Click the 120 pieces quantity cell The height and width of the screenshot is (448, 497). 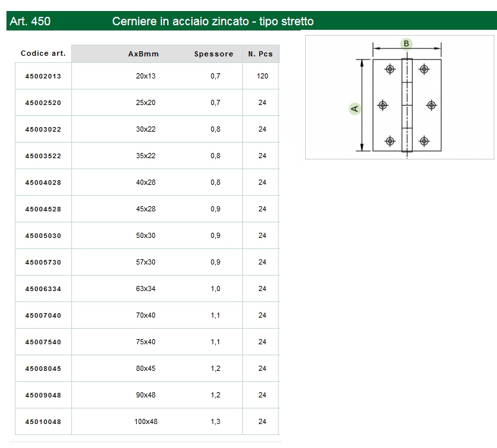262,76
